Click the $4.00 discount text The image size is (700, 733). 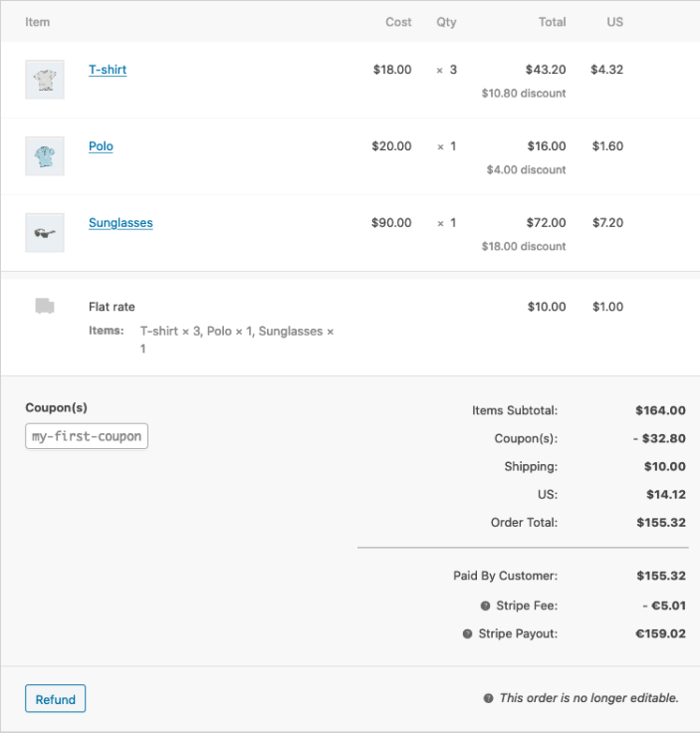coord(526,169)
